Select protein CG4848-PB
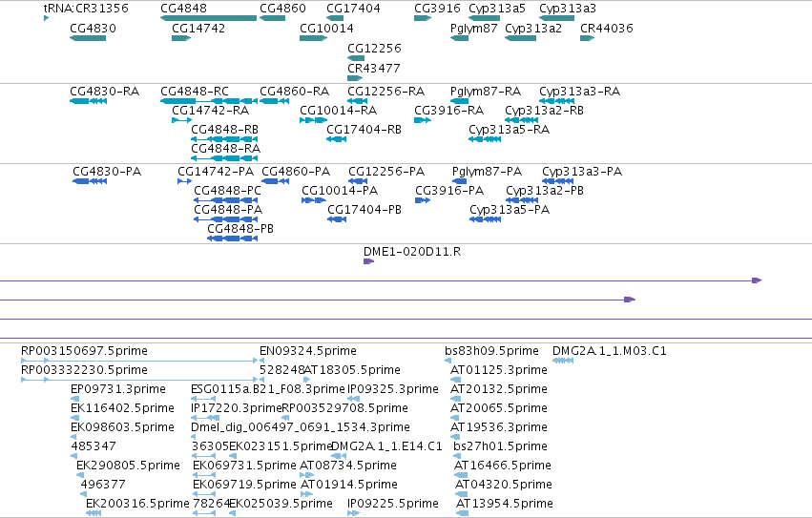The height and width of the screenshot is (518, 812). [x=240, y=229]
